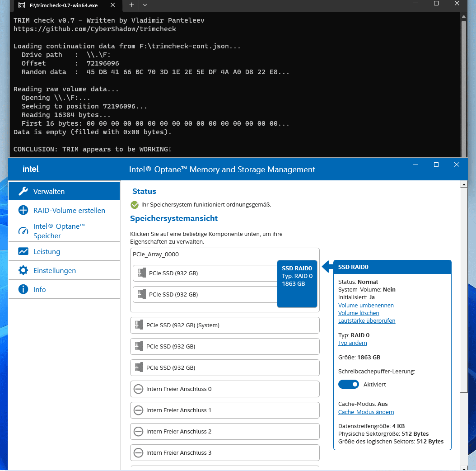The width and height of the screenshot is (476, 471).
Task: Click the SSD RAID0 header in properties panel
Action: pyautogui.click(x=392, y=267)
